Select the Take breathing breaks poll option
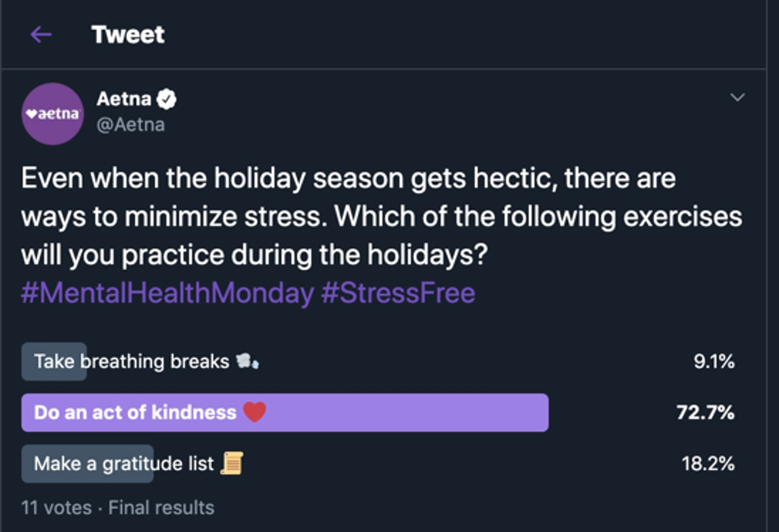Image resolution: width=779 pixels, height=532 pixels. point(131,361)
